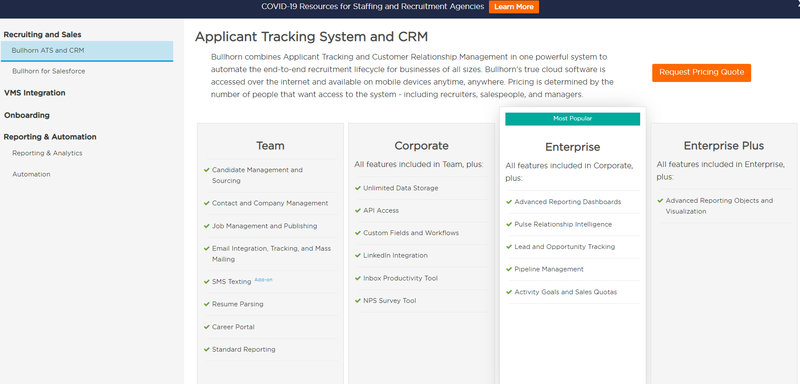This screenshot has width=800, height=384.
Task: Click the Enterprise plan heading
Action: click(x=572, y=147)
